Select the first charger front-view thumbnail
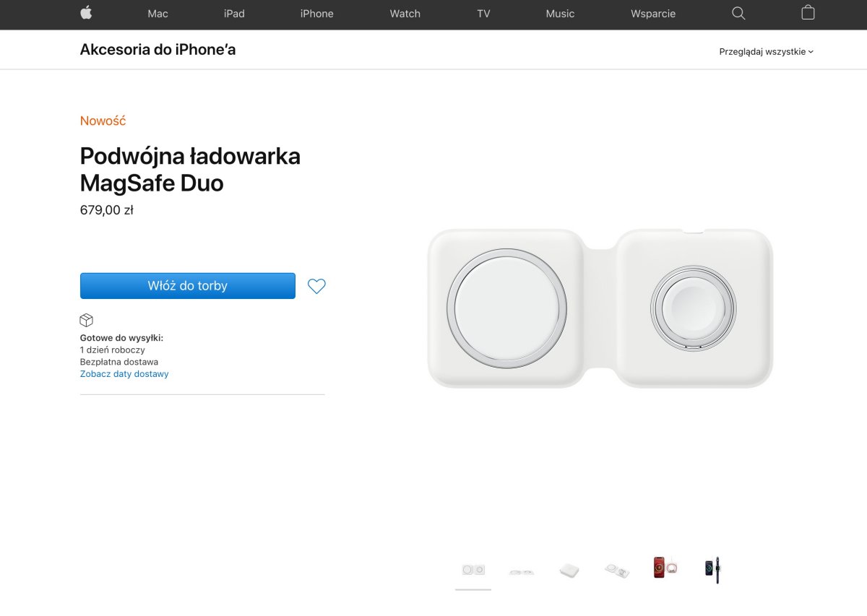867x616 pixels. [x=473, y=570]
